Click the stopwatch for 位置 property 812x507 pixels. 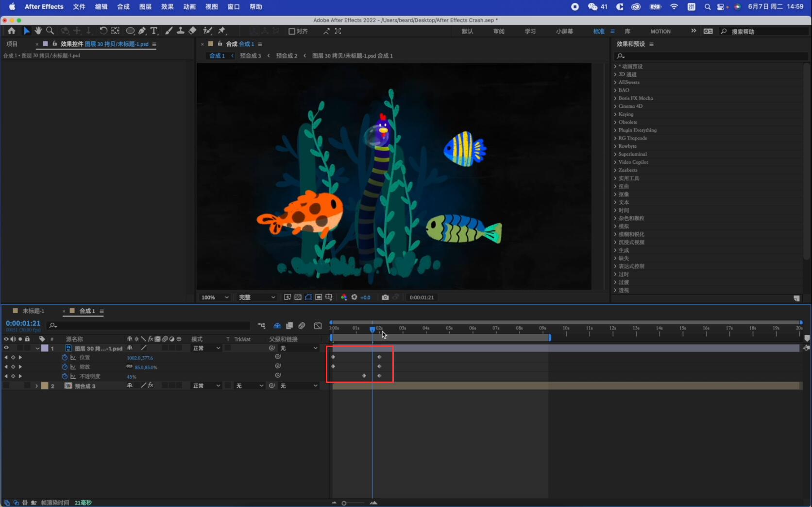[x=65, y=357]
